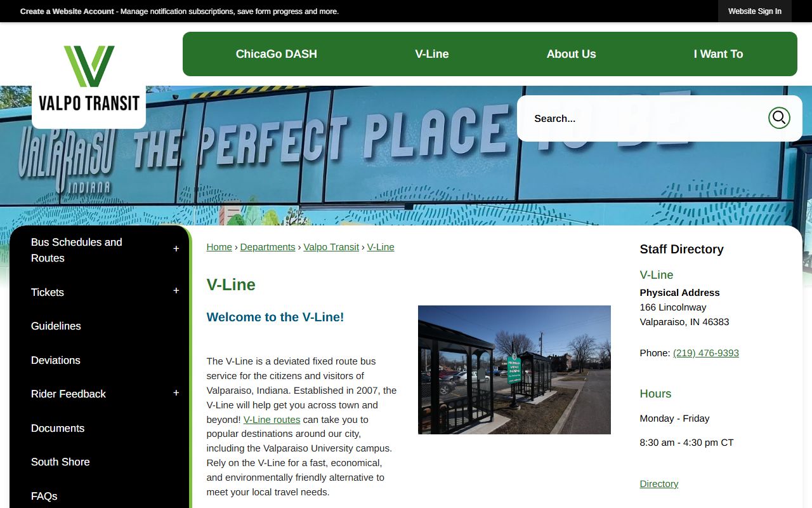Open Documents in the sidebar
Image resolution: width=812 pixels, height=508 pixels.
58,428
